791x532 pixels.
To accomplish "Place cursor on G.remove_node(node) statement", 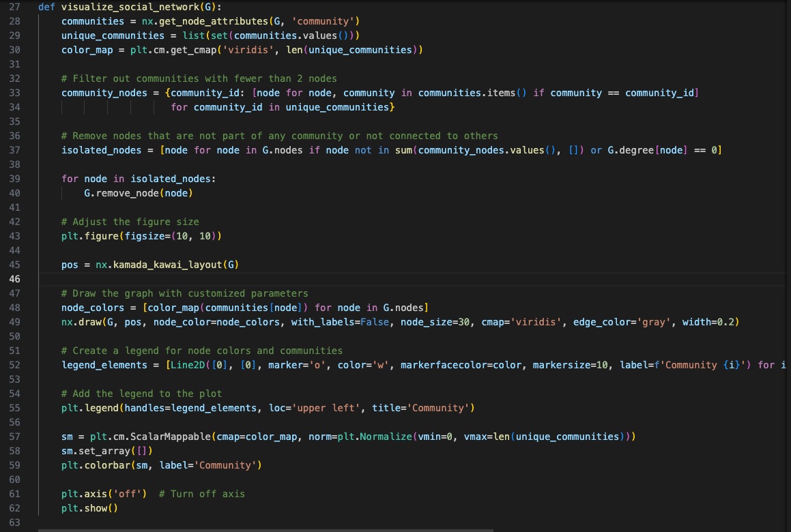I will (139, 193).
